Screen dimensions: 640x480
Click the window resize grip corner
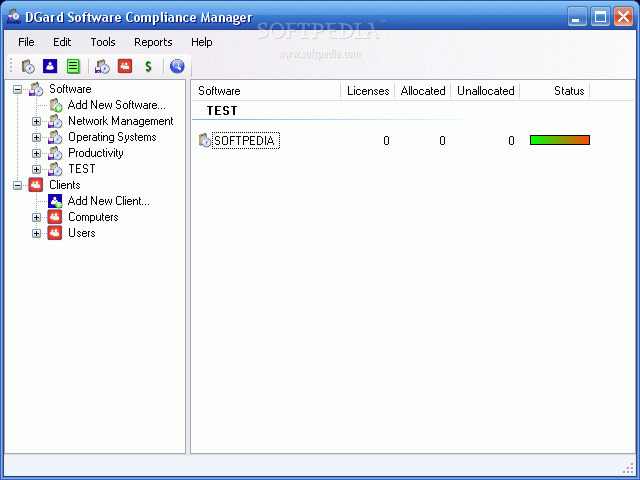(x=628, y=469)
